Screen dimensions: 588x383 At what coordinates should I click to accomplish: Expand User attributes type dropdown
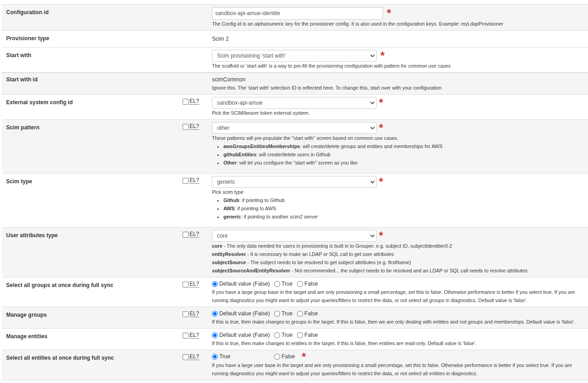tap(294, 236)
